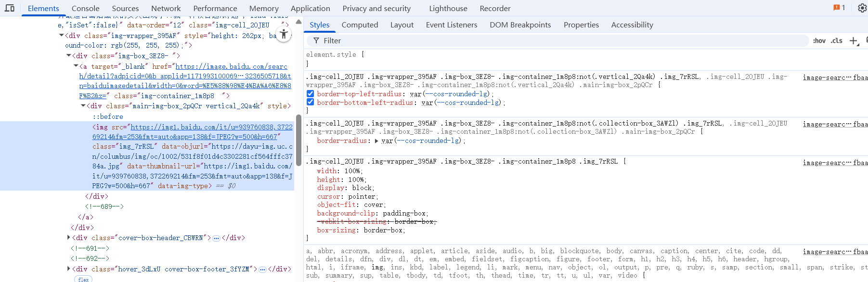Open the issues counter showing 1
The width and height of the screenshot is (868, 282).
tap(840, 8)
